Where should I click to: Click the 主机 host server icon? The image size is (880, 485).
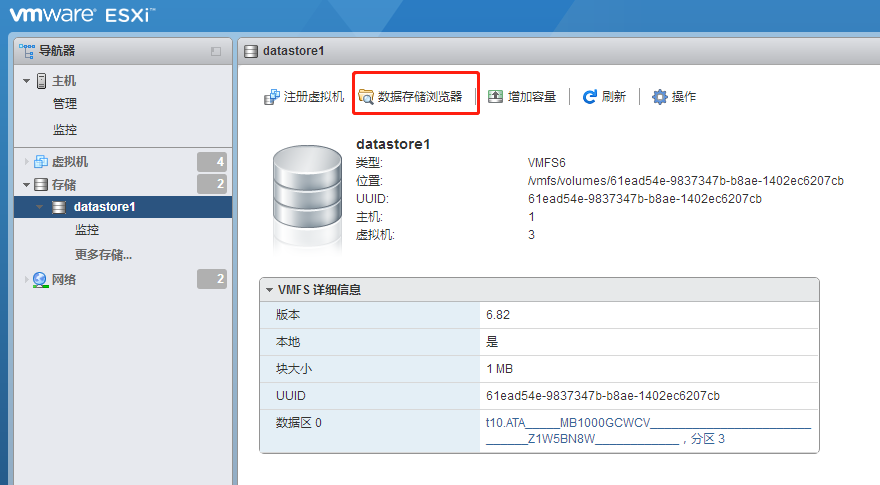42,81
